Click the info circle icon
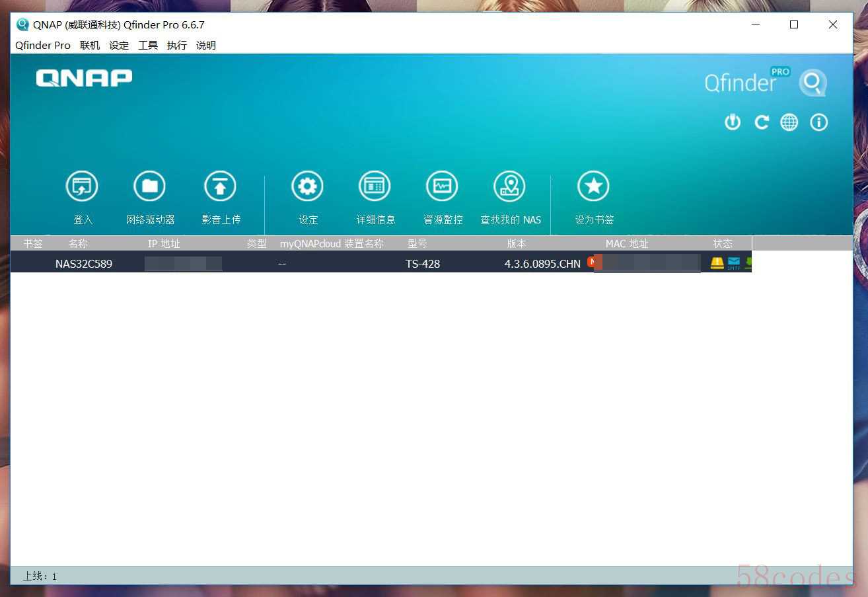 coord(819,122)
